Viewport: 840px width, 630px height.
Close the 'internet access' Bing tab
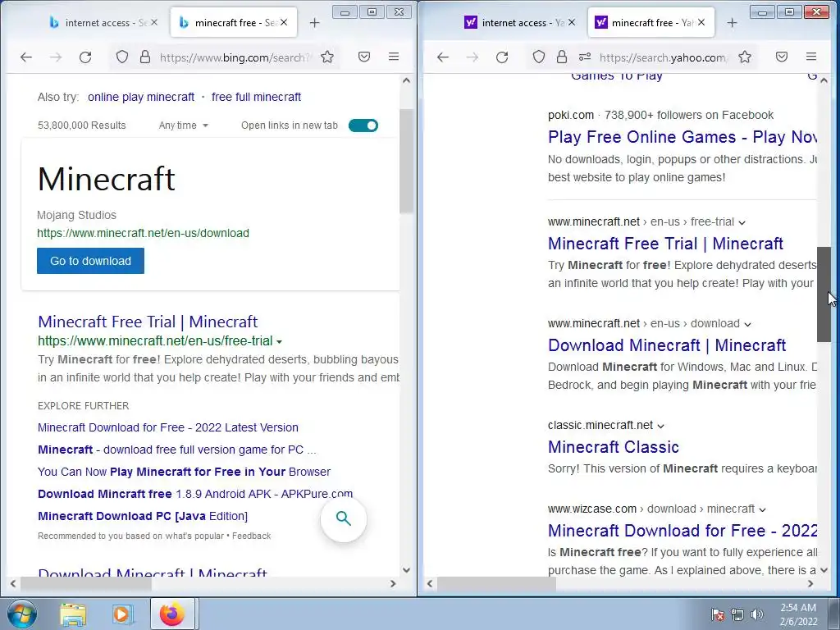[153, 22]
